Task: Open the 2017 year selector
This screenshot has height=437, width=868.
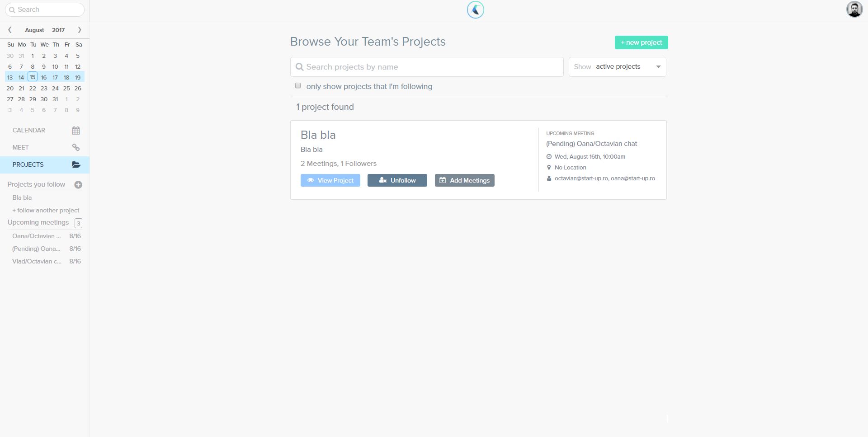Action: [58, 30]
